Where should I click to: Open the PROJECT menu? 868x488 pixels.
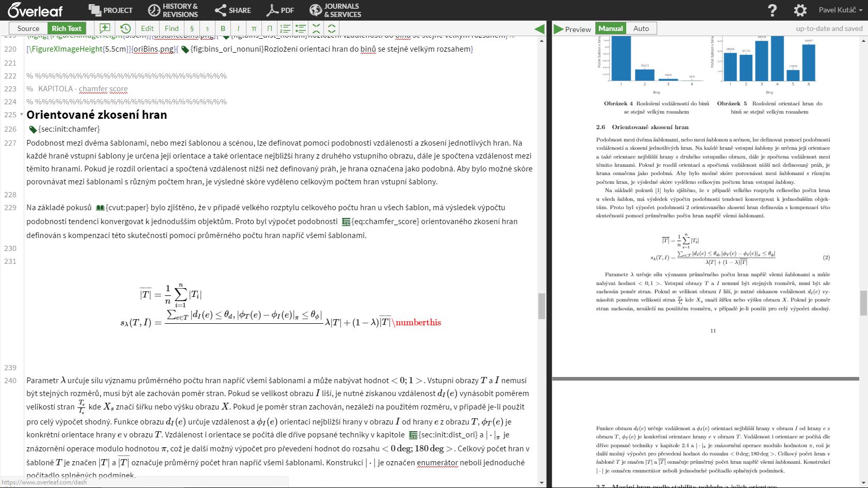[111, 10]
